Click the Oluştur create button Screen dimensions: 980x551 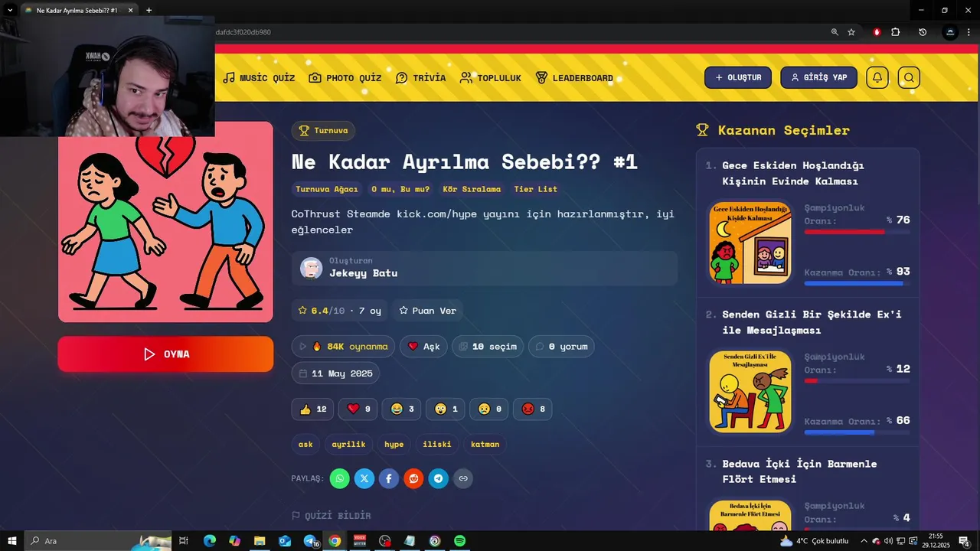(738, 77)
